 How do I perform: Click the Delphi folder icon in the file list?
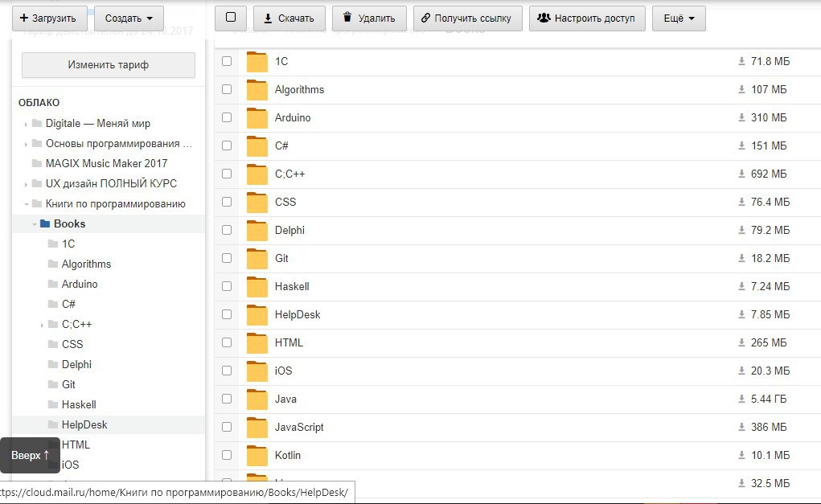[257, 231]
